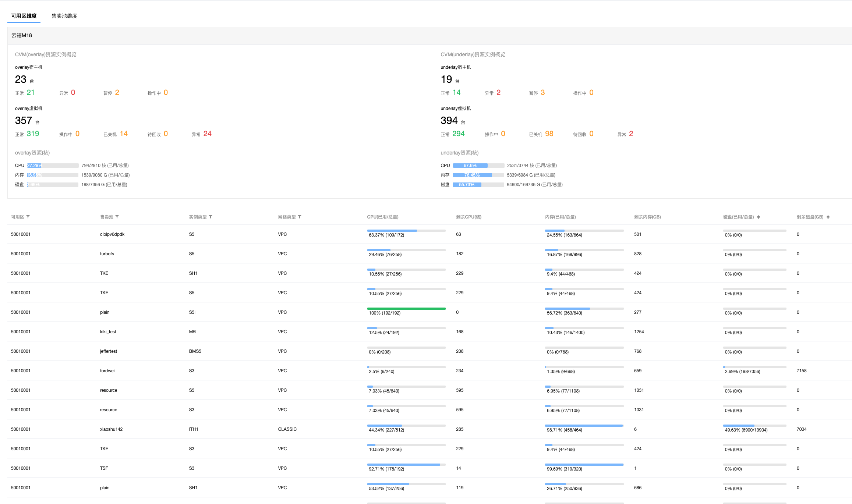Image resolution: width=852 pixels, height=504 pixels.
Task: Click the 63.37% (109/172) CPU value
Action: pos(386,235)
